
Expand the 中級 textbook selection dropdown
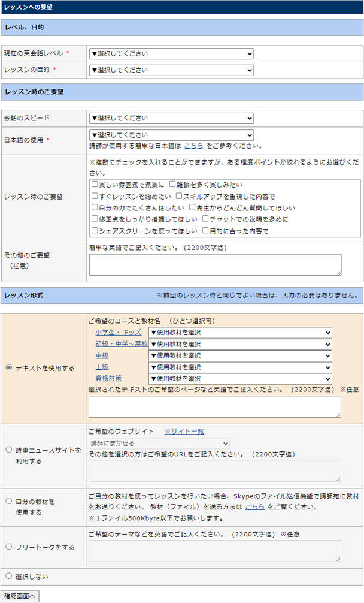click(x=240, y=355)
